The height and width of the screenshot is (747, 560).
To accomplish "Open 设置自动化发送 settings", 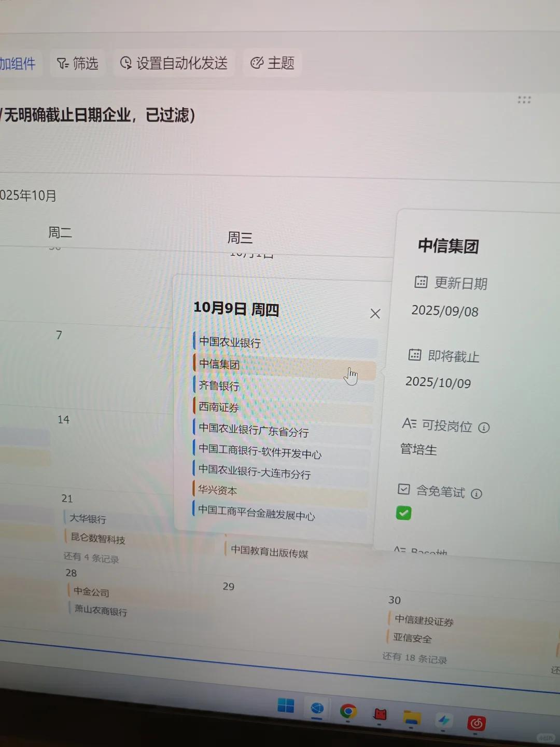I will 174,63.
